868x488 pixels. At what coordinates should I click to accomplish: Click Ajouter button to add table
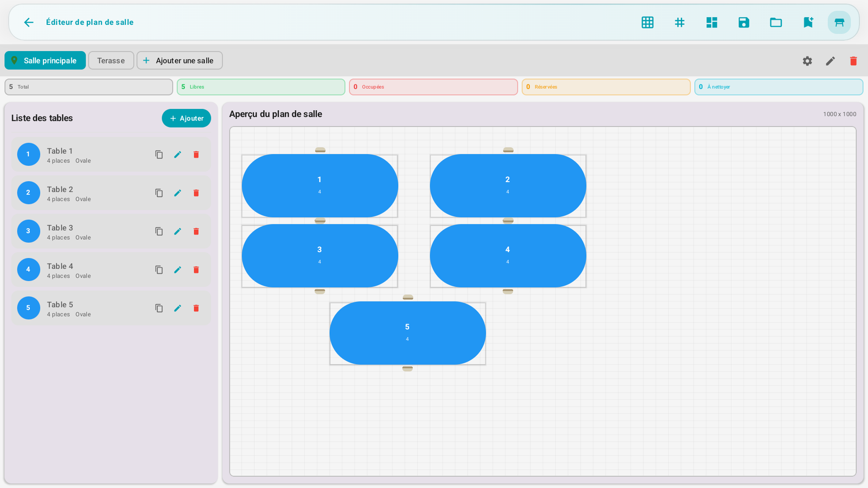click(187, 118)
